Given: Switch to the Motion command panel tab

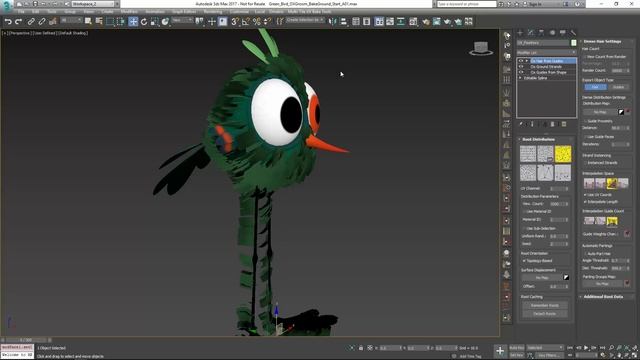Looking at the screenshot, I should click(552, 33).
